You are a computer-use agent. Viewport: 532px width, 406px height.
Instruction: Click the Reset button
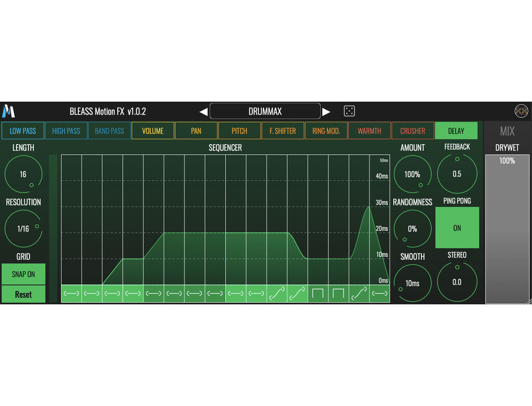tap(24, 294)
